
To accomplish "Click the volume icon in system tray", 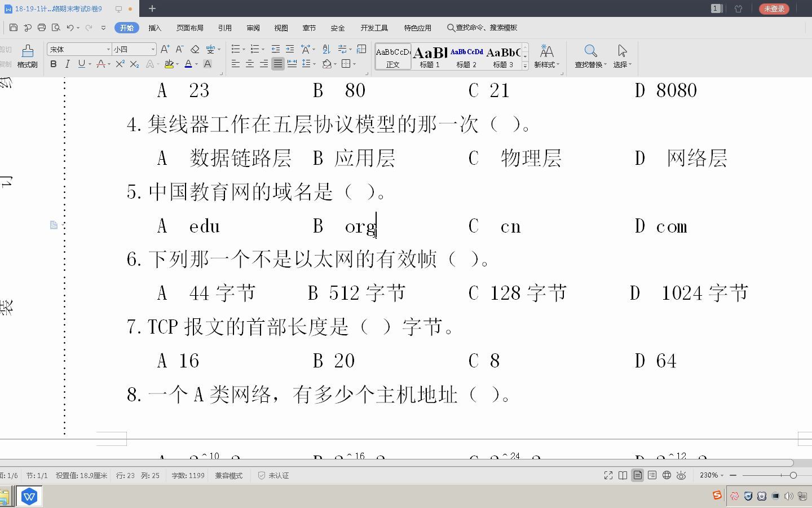I will point(788,496).
